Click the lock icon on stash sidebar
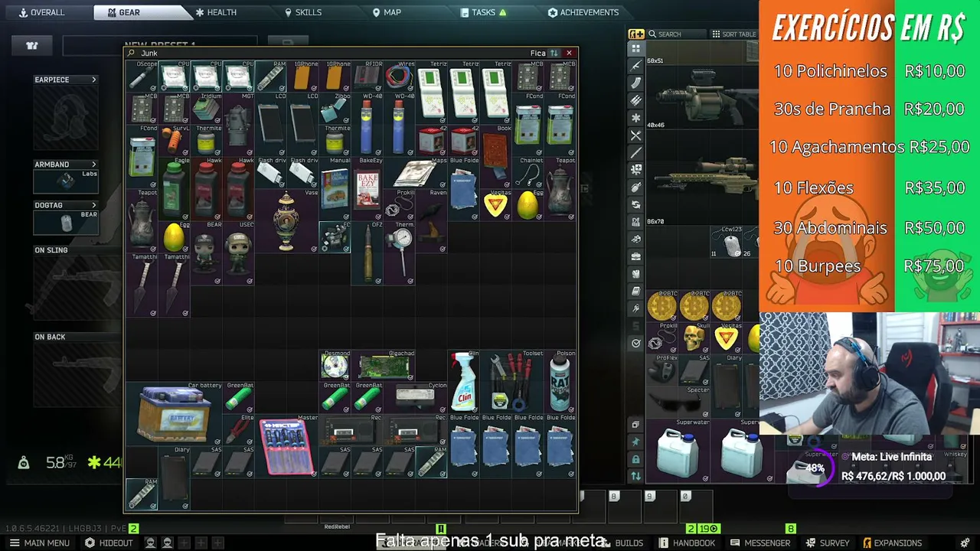 click(x=635, y=459)
